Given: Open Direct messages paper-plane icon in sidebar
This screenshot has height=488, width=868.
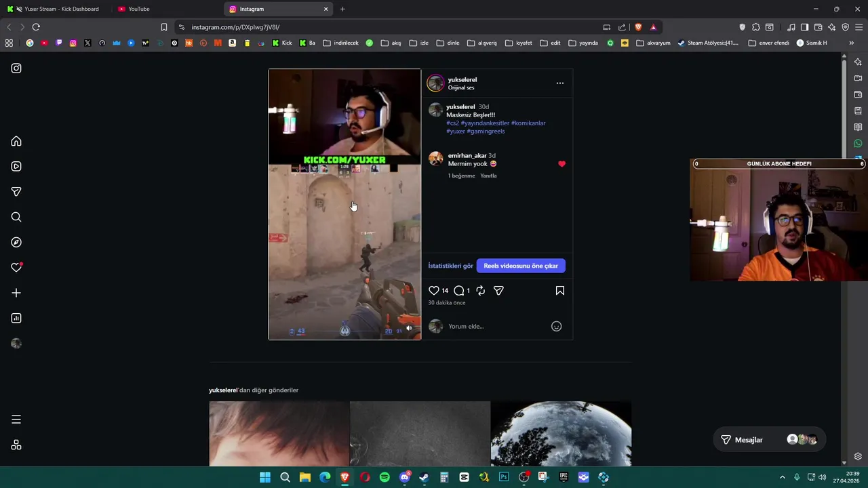Looking at the screenshot, I should click(16, 192).
